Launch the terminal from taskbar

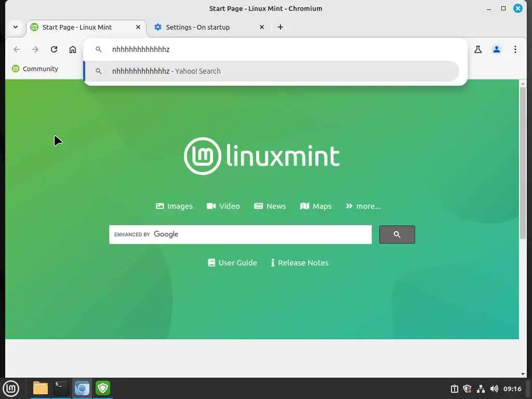[61, 389]
